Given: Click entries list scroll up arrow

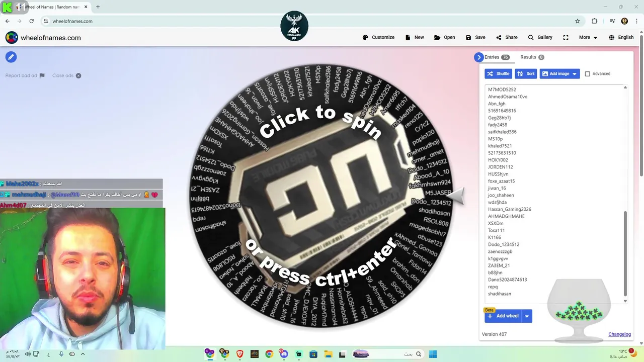Looking at the screenshot, I should pos(625,87).
